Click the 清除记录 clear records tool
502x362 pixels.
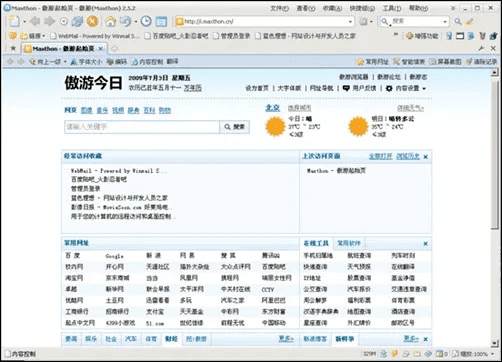point(481,62)
